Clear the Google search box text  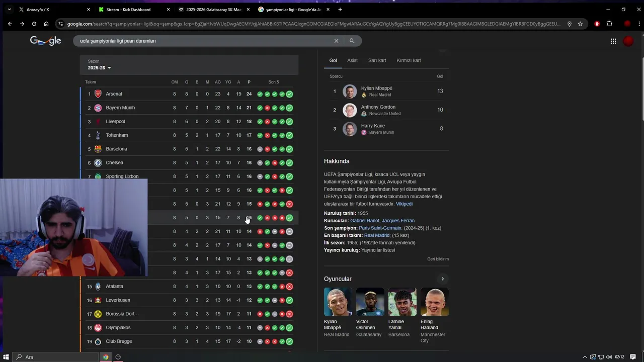pos(337,41)
